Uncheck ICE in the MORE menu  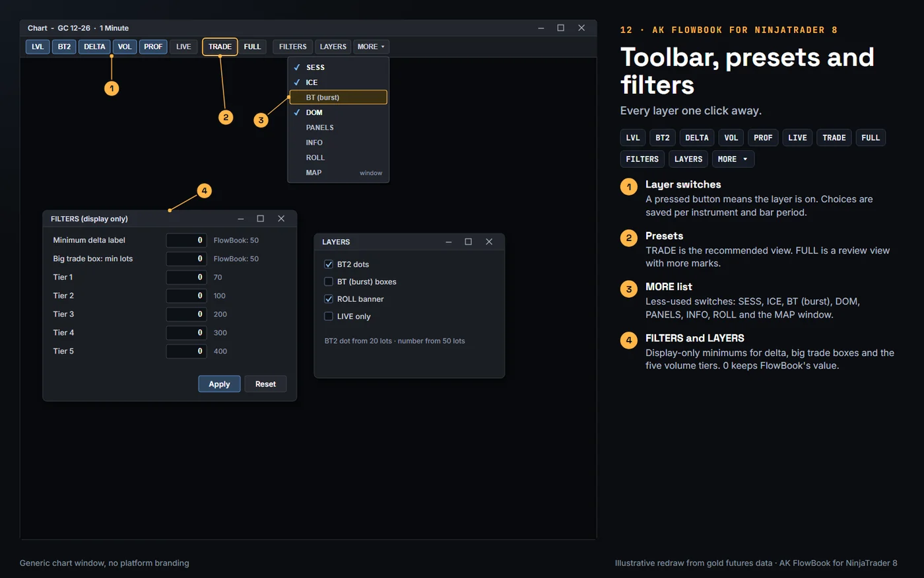[x=339, y=83]
